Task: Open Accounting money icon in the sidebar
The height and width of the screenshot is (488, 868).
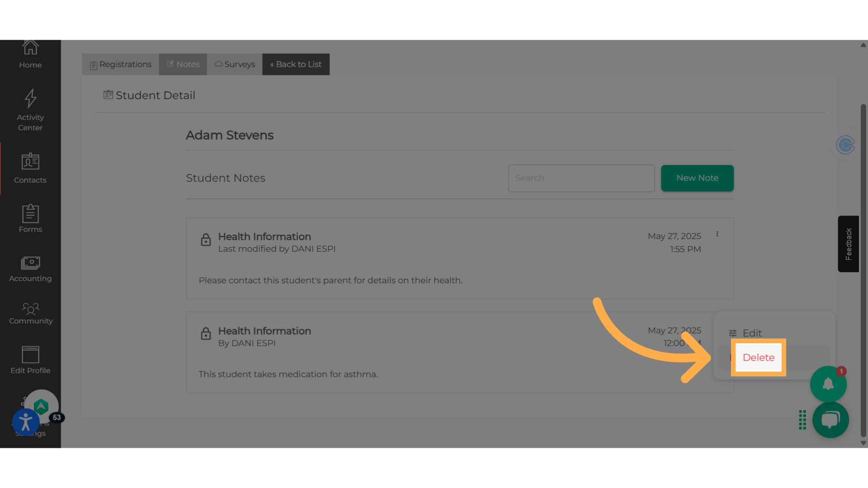Action: [x=30, y=263]
